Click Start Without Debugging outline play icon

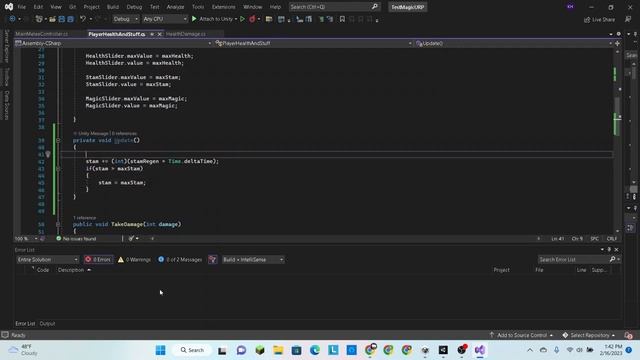click(242, 19)
